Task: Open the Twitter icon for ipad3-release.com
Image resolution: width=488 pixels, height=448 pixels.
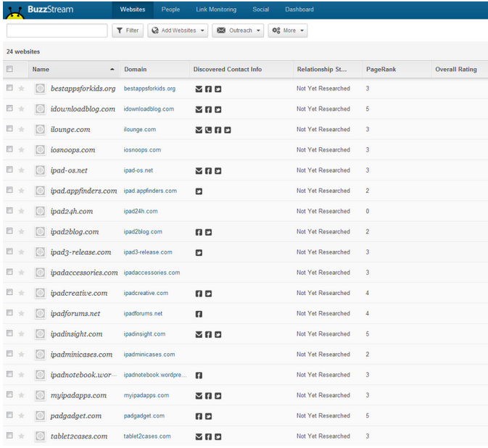Action: click(199, 252)
